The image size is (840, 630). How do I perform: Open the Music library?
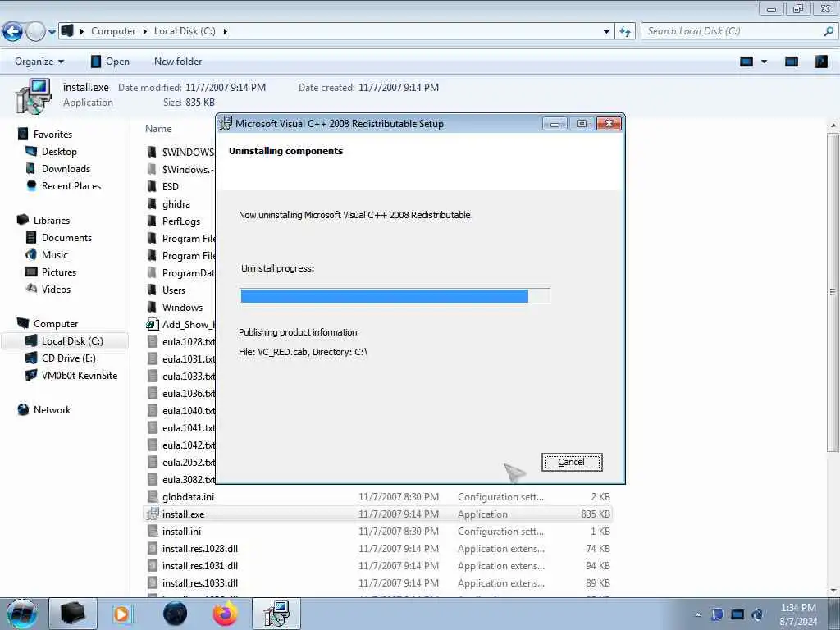(x=55, y=254)
